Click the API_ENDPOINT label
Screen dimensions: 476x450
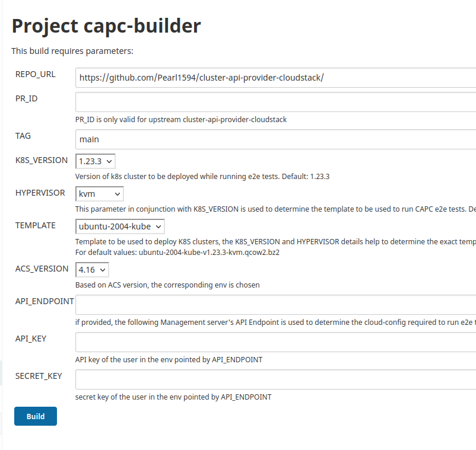[x=45, y=301]
